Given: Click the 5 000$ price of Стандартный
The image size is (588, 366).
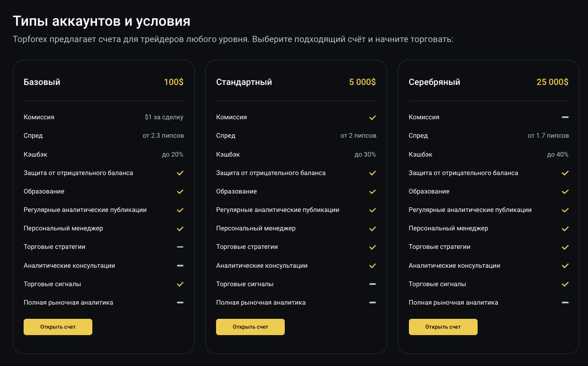Looking at the screenshot, I should 362,82.
